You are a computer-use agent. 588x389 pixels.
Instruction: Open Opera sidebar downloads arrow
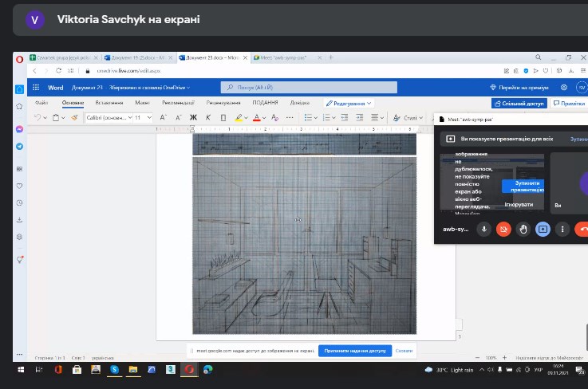click(19, 219)
